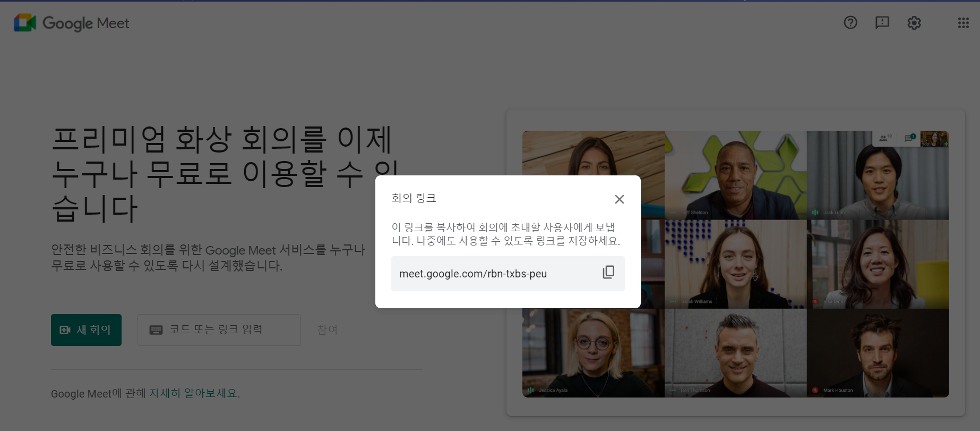Click the 새 회의 button
The image size is (980, 431).
click(86, 330)
